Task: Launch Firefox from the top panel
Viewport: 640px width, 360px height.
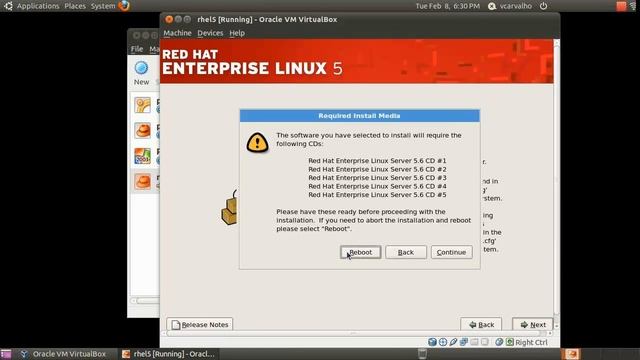Action: click(124, 6)
